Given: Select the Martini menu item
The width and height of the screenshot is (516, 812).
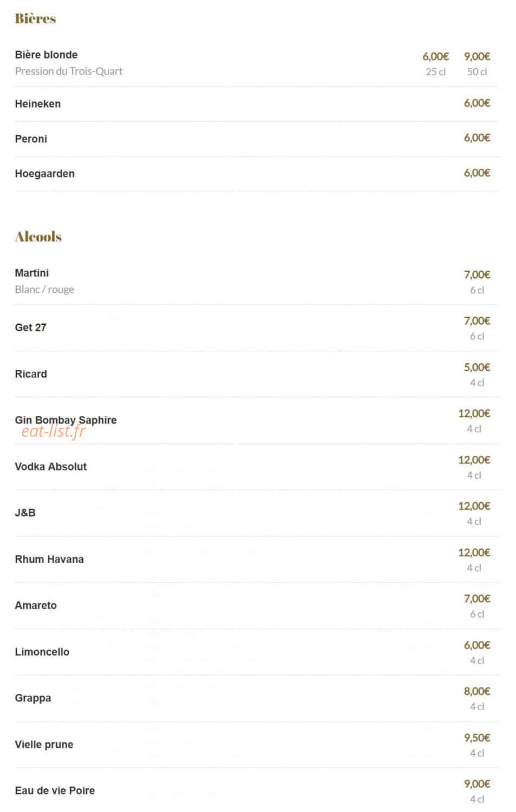Looking at the screenshot, I should [x=31, y=273].
